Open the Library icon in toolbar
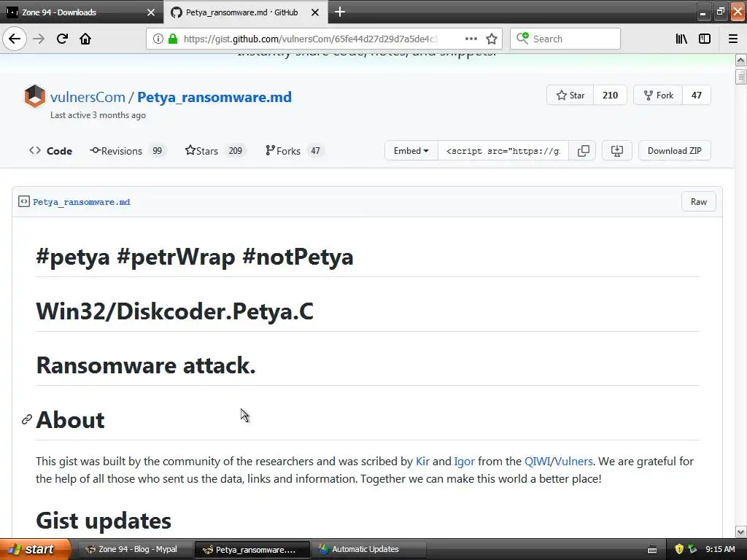 681,39
